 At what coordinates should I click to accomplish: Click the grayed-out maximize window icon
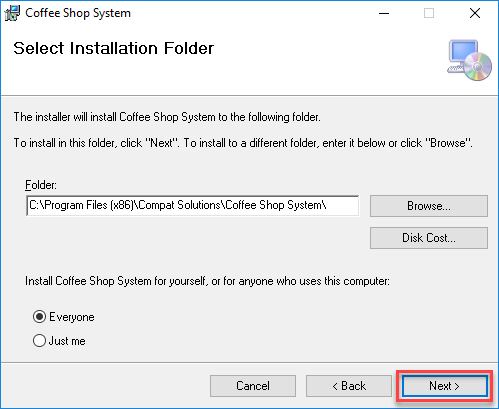[x=429, y=13]
